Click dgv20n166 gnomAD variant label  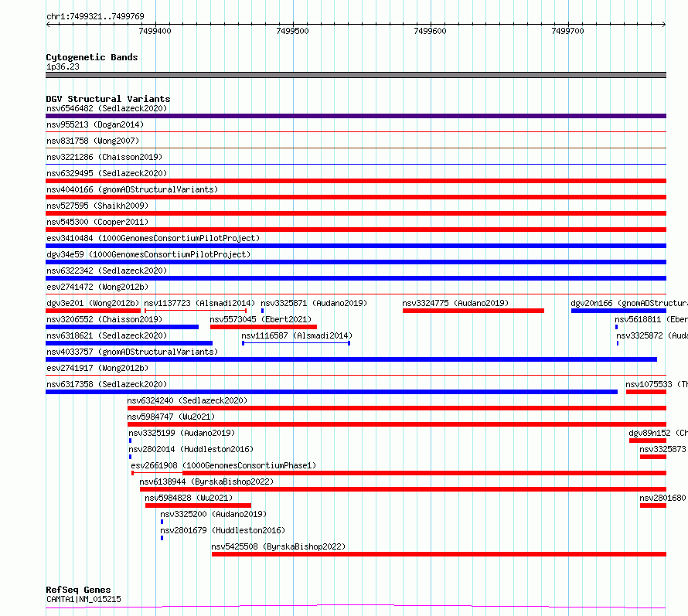629,303
